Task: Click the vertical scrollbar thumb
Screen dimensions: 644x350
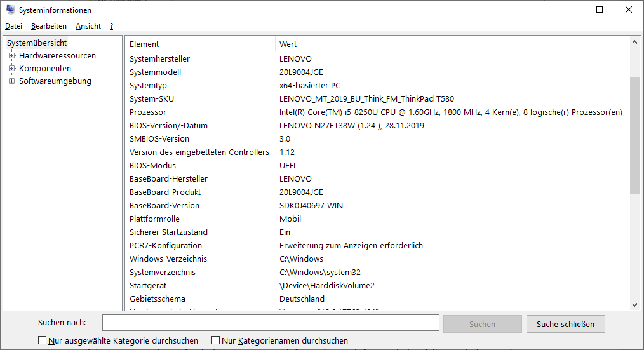Action: point(634,135)
